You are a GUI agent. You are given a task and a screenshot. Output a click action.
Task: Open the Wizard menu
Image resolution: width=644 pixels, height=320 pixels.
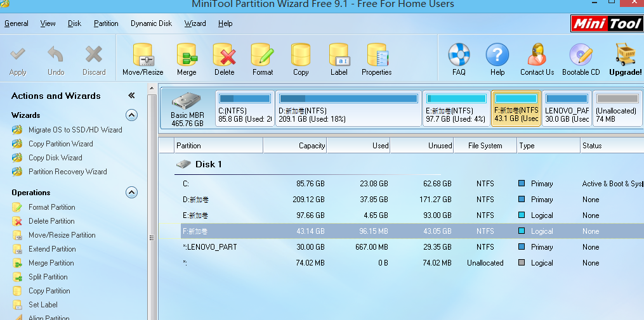click(195, 23)
